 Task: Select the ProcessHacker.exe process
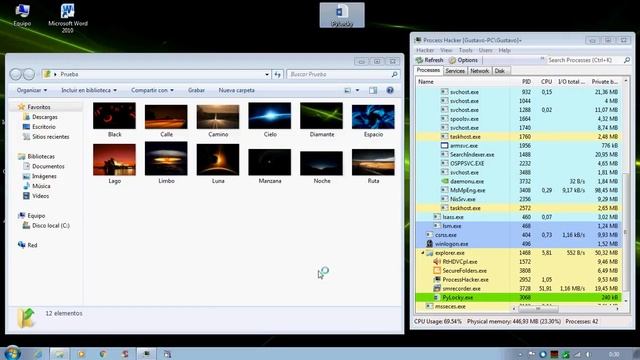click(x=518, y=280)
